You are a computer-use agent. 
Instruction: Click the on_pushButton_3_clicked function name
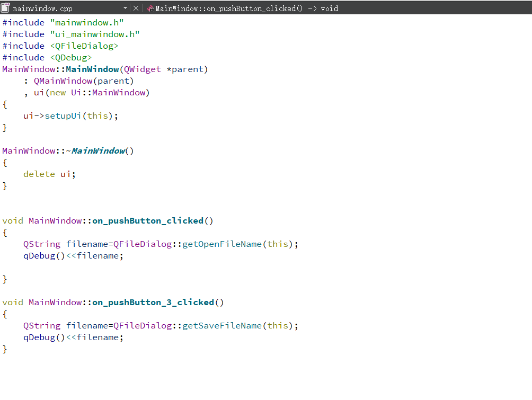tap(153, 303)
